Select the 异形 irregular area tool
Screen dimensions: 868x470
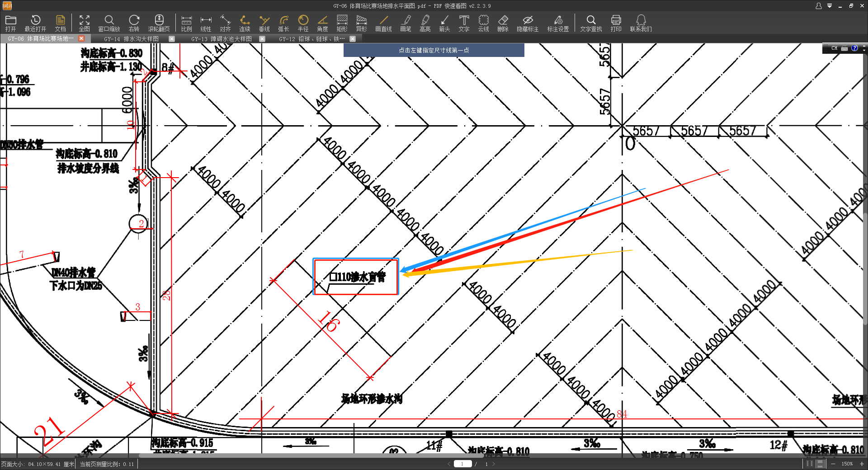361,23
